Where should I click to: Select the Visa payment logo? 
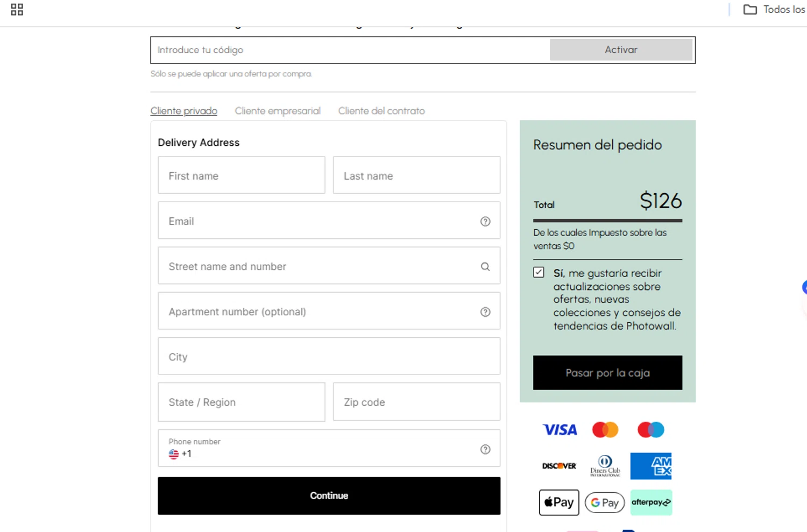560,430
